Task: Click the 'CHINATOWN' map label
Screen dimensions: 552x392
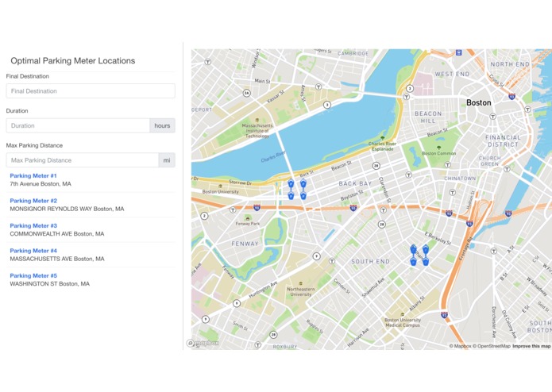Action: point(460,179)
